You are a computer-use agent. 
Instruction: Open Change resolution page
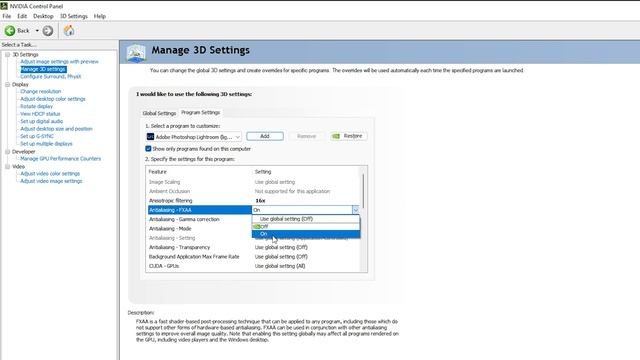(40, 91)
